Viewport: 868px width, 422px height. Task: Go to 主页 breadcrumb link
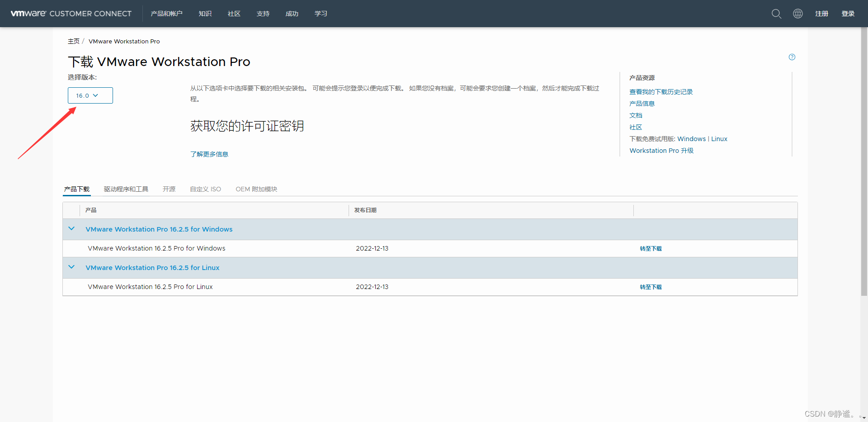point(74,41)
